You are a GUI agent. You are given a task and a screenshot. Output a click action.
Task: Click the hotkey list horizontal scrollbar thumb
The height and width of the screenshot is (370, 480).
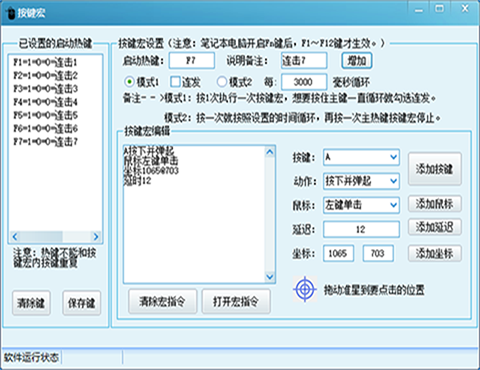point(41,236)
